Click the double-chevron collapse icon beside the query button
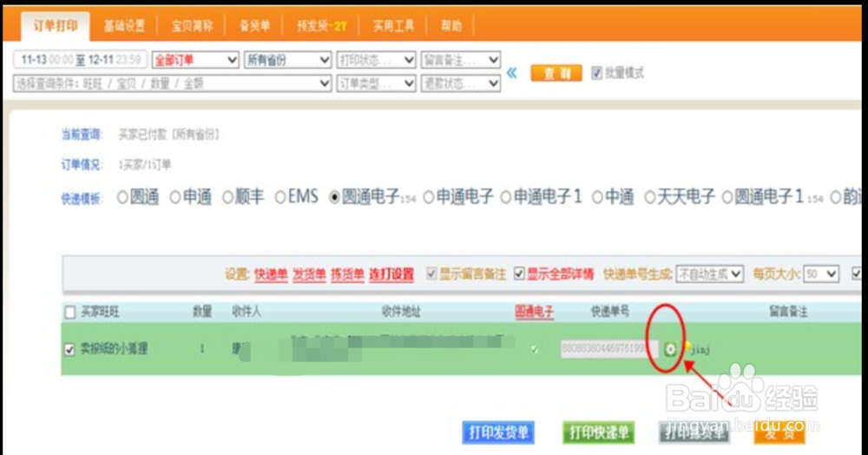The height and width of the screenshot is (455, 868). tap(512, 73)
